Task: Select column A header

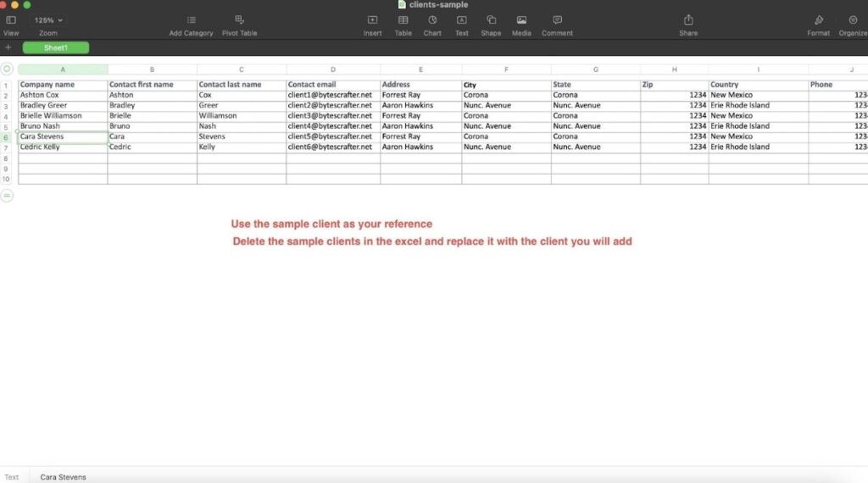Action: 63,69
